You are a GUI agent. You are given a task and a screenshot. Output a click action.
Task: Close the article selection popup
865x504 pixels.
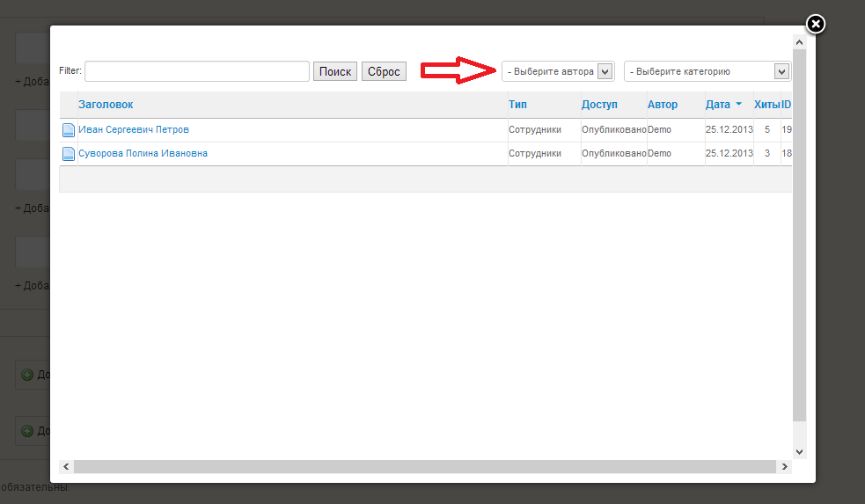click(816, 24)
